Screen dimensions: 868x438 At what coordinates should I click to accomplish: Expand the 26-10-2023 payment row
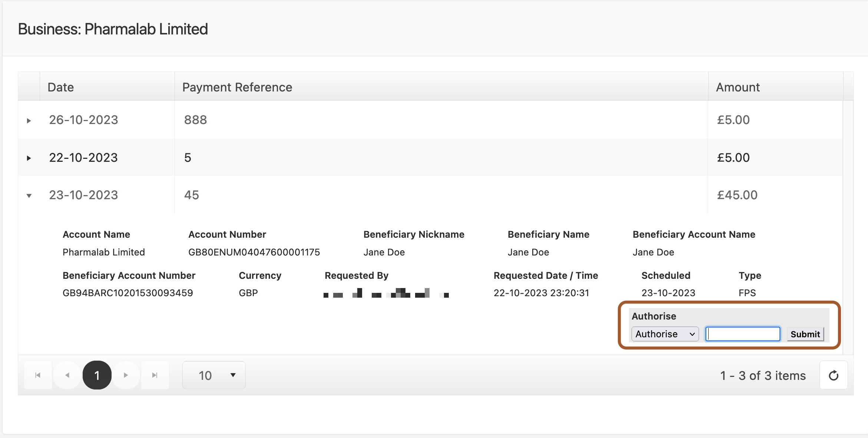pos(29,120)
